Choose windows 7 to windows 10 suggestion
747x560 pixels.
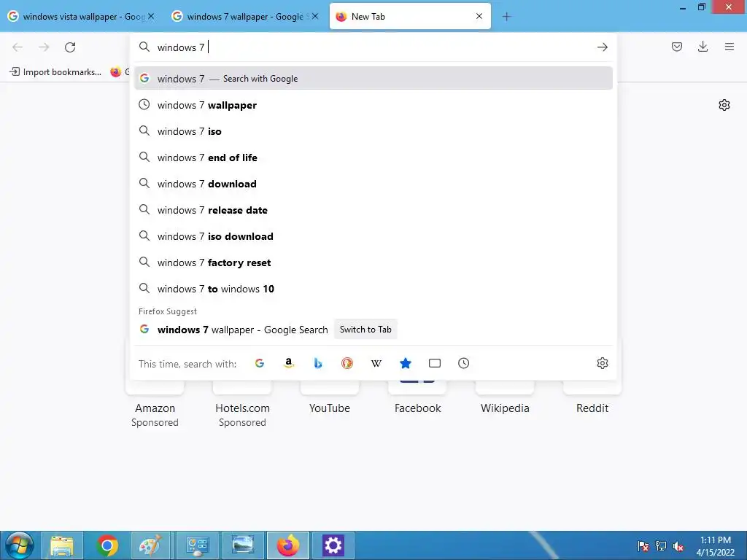click(x=373, y=288)
